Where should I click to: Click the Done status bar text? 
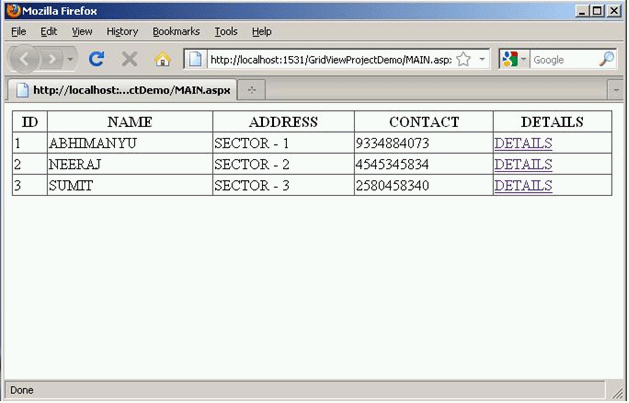[22, 390]
